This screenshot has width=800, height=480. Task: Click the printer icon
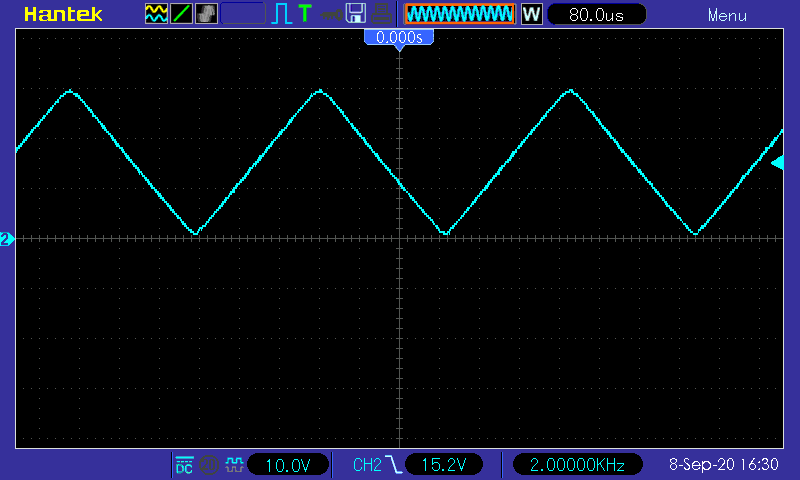click(x=381, y=14)
